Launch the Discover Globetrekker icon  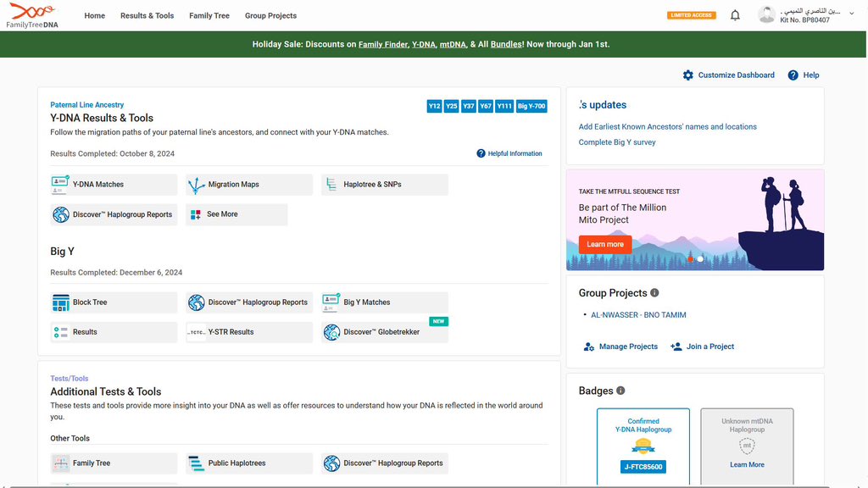331,332
